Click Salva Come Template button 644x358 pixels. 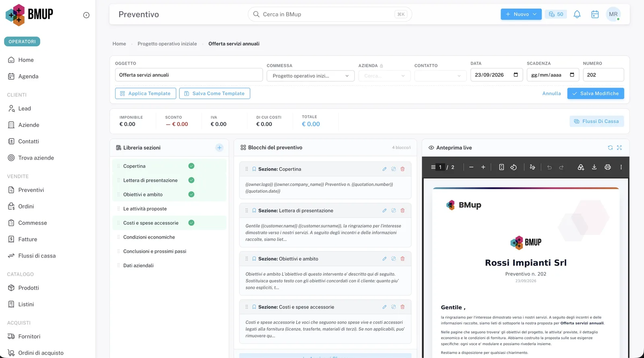[x=215, y=93]
